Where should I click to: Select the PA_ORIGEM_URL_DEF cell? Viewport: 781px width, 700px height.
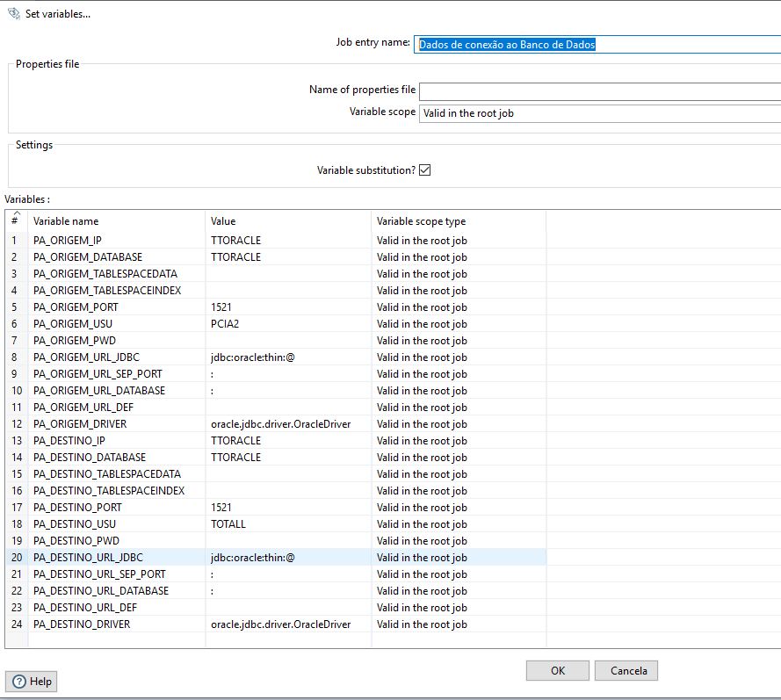117,408
